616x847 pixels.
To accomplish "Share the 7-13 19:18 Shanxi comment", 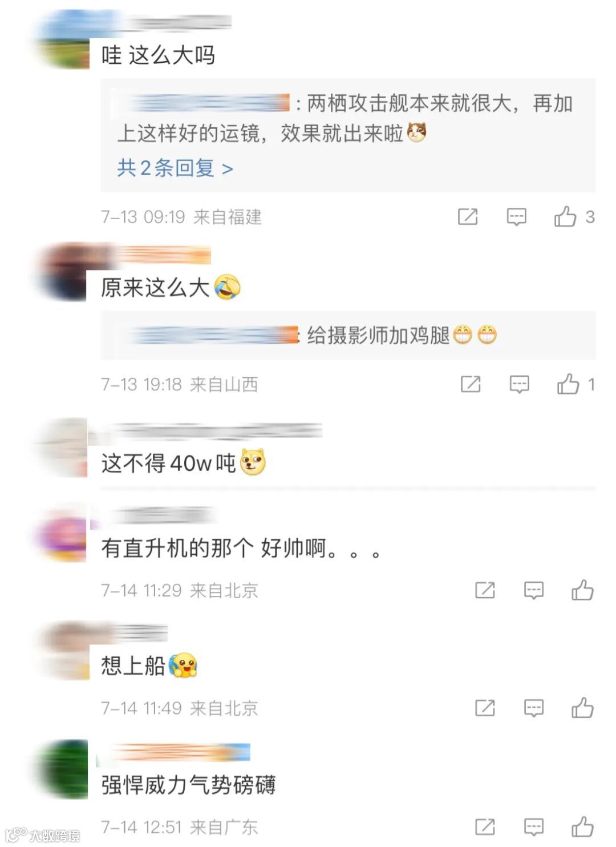I will click(x=471, y=384).
